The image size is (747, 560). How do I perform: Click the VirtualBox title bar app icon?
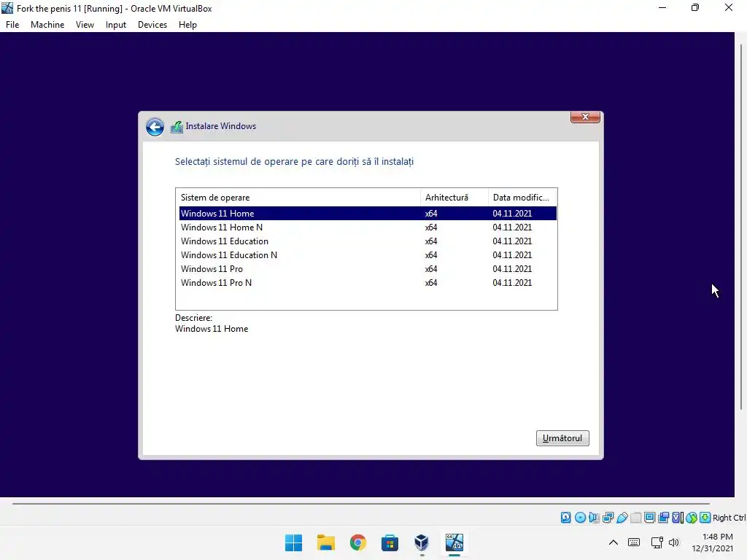point(7,8)
